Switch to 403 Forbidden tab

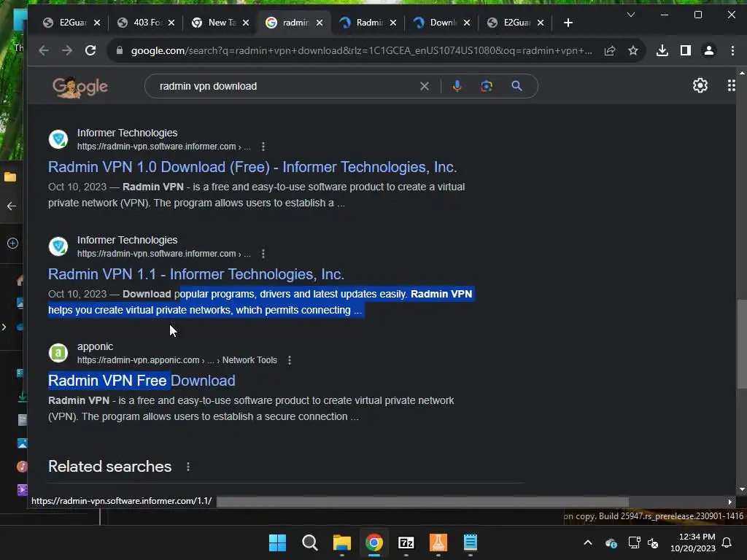tap(142, 23)
